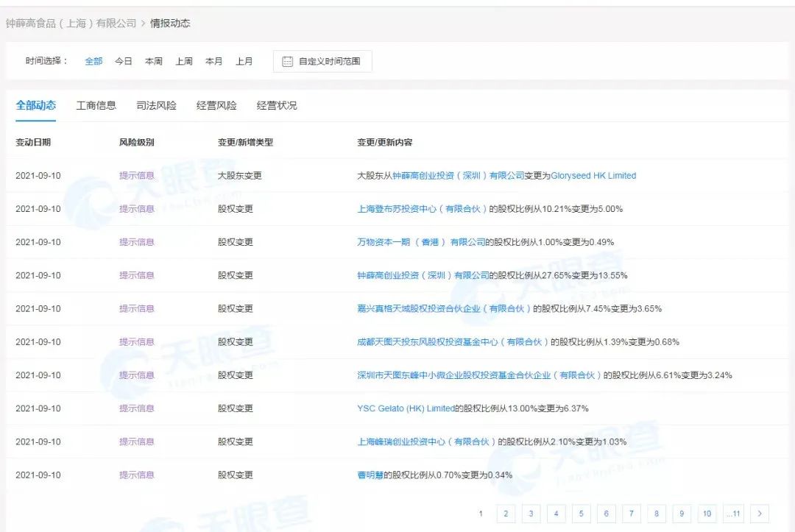
Task: Go to page 8
Action: point(657,514)
